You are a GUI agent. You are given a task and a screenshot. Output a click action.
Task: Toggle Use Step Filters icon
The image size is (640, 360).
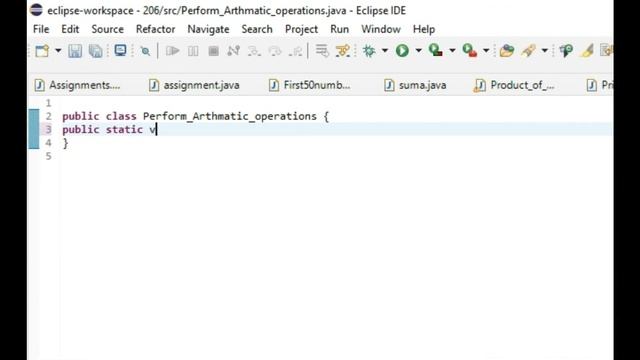tap(343, 51)
